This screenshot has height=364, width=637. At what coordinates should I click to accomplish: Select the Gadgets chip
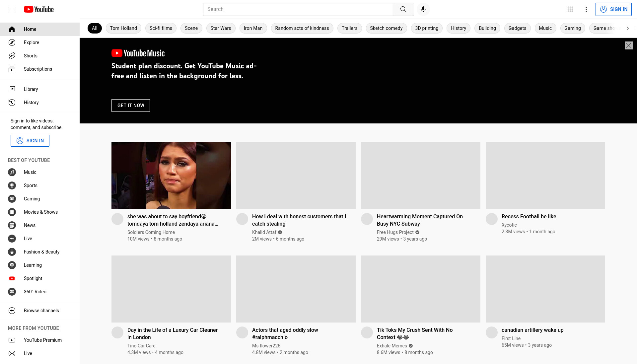(x=517, y=28)
